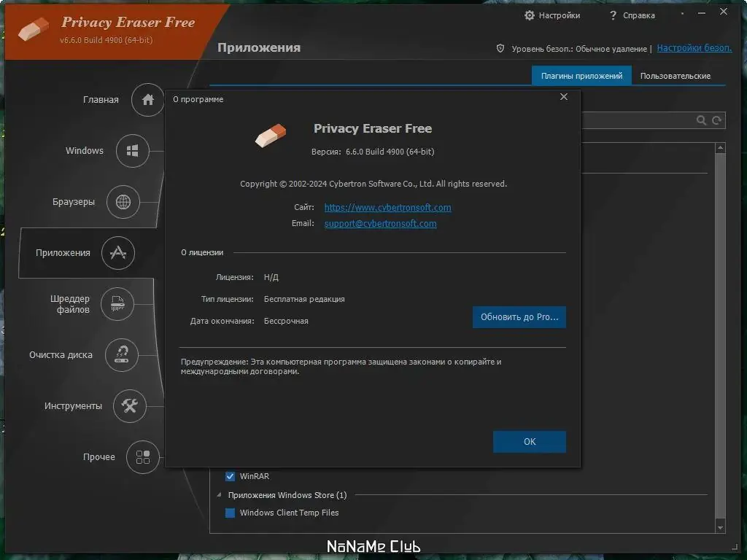Uncheck the WinRAR checkbox
The image size is (747, 560).
coord(230,476)
